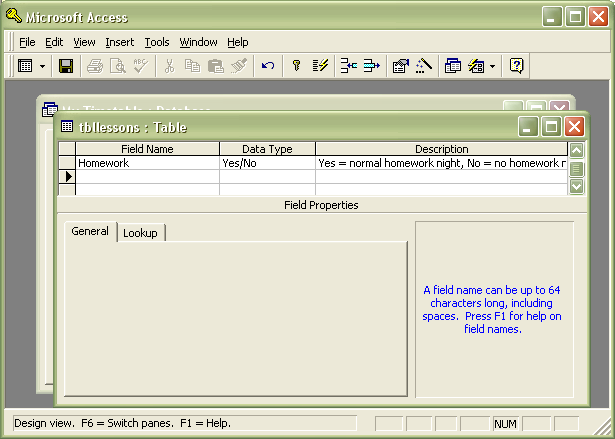Switch to the General properties tab
Image resolution: width=615 pixels, height=439 pixels.
90,231
